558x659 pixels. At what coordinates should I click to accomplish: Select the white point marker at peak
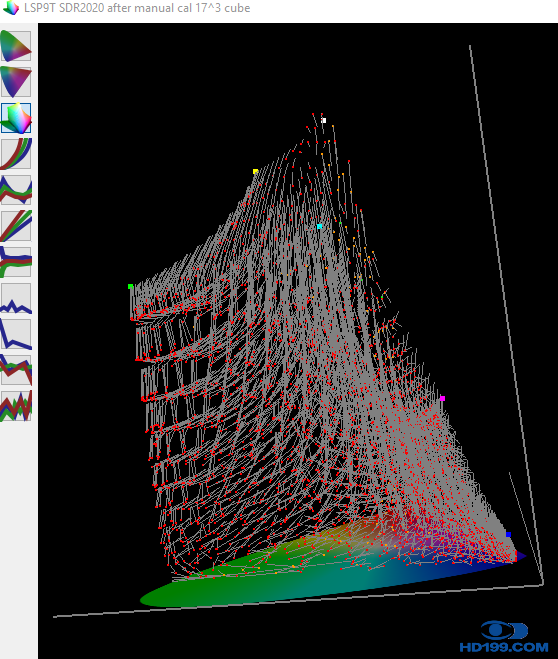324,120
